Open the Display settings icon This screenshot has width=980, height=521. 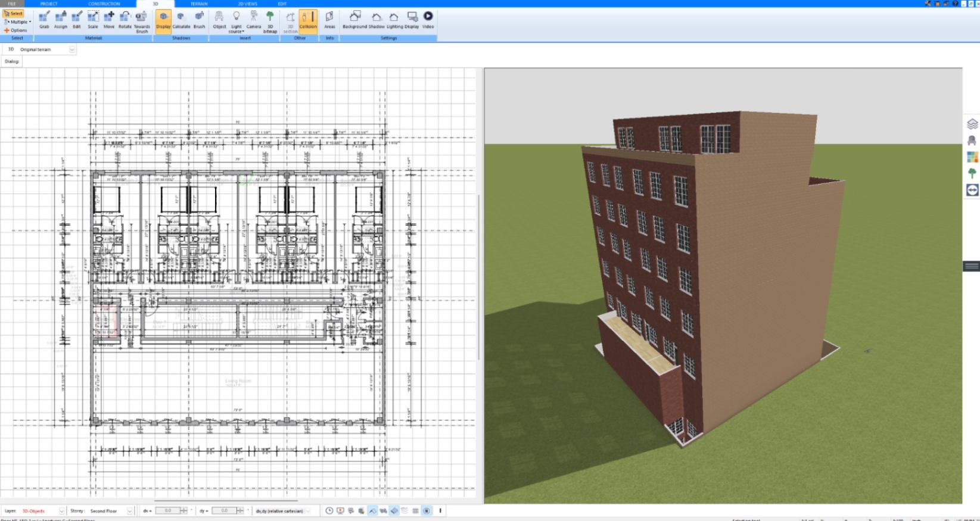coord(412,20)
